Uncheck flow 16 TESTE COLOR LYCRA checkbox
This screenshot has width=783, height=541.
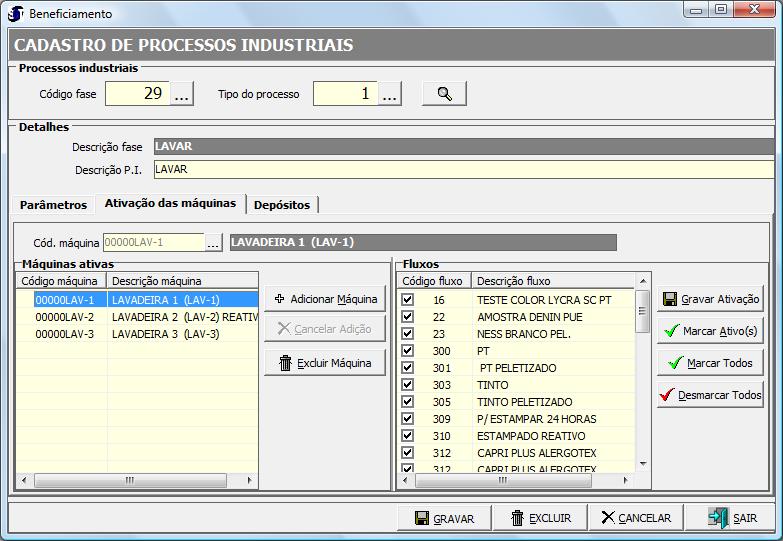(x=407, y=300)
